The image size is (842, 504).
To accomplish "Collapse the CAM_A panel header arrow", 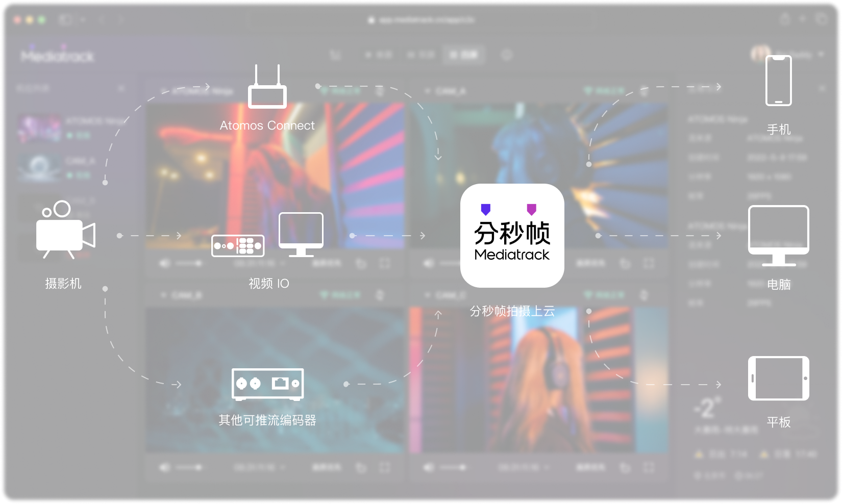I will [428, 91].
